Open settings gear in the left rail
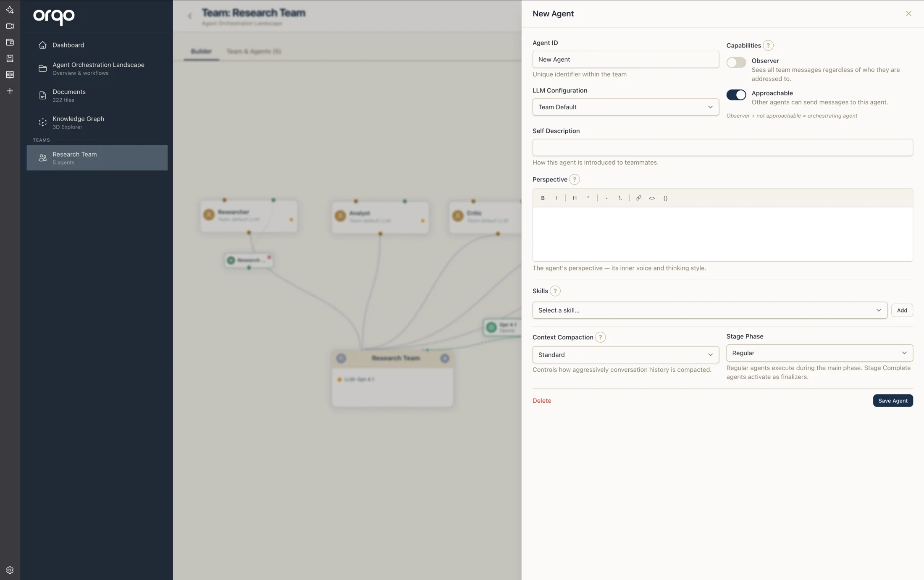 [10, 570]
